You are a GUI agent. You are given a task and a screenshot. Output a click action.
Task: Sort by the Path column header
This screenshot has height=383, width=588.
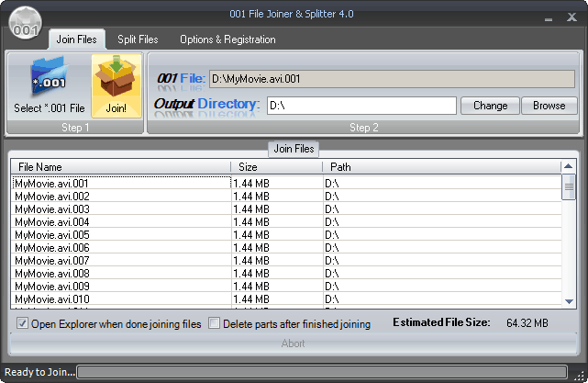tap(442, 167)
